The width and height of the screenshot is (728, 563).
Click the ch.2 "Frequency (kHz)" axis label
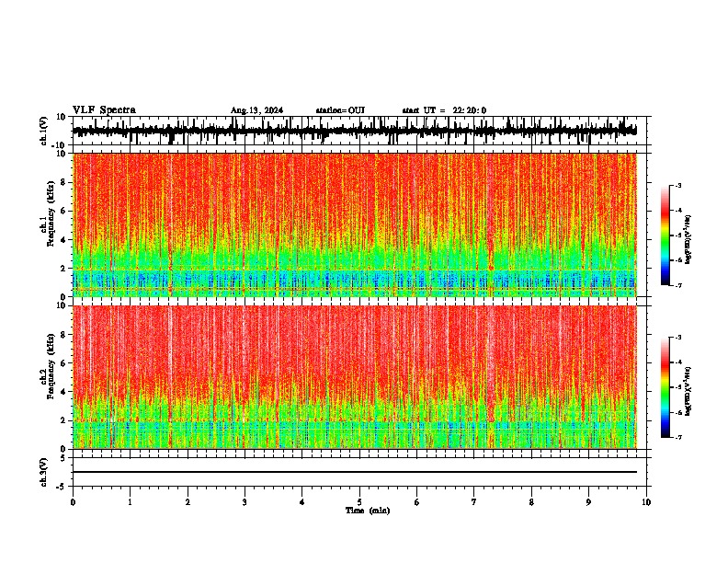pyautogui.click(x=51, y=366)
